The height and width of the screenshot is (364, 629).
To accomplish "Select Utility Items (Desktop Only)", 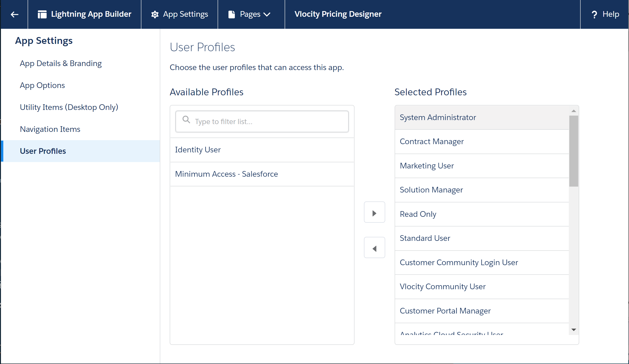I will (69, 107).
